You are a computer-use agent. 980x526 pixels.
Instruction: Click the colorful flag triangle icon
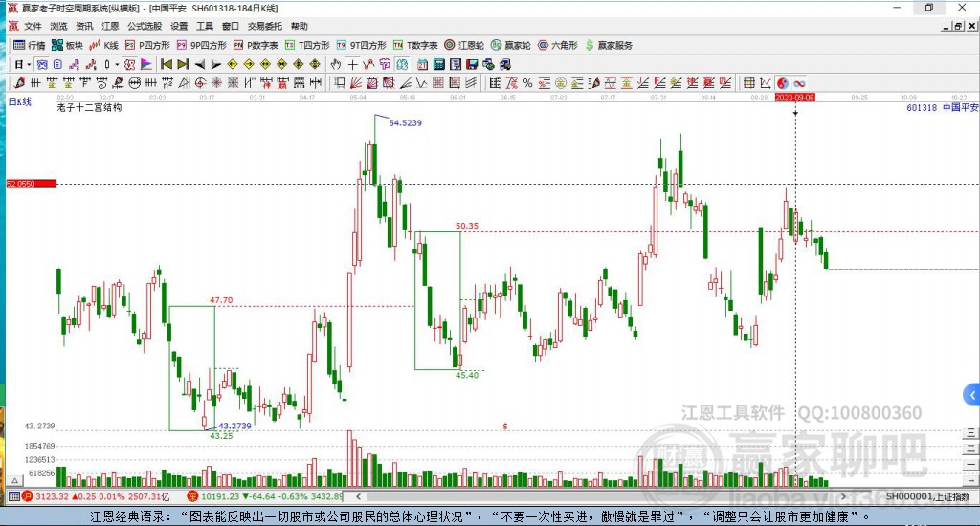click(x=145, y=64)
